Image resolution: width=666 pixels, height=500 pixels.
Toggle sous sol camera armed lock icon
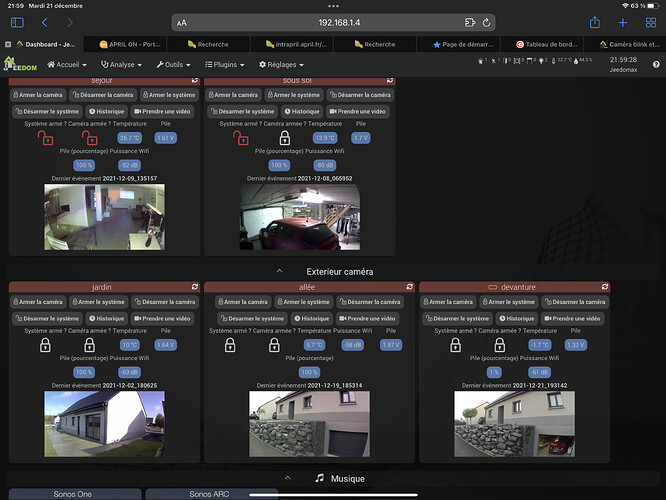point(285,138)
